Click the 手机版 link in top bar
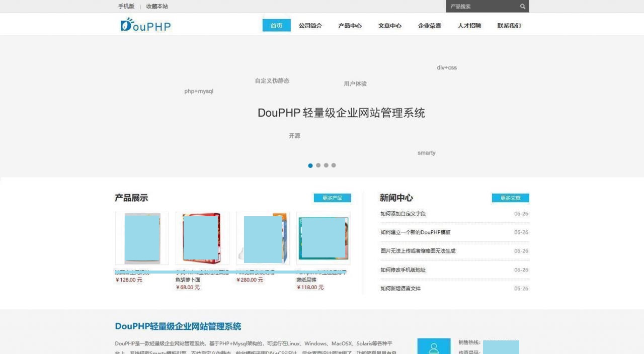 [125, 6]
